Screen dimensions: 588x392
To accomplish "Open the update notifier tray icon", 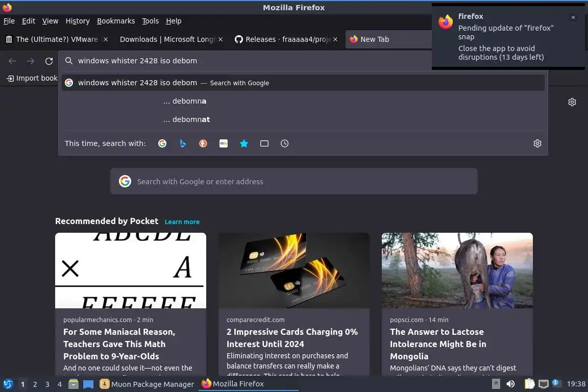I will click(556, 383).
